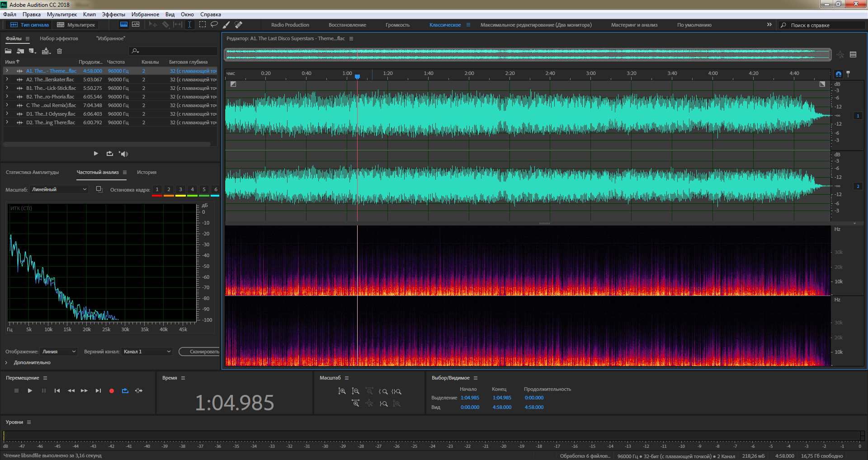Expand C. The ...oul Remix file row
The width and height of the screenshot is (868, 460).
7,105
